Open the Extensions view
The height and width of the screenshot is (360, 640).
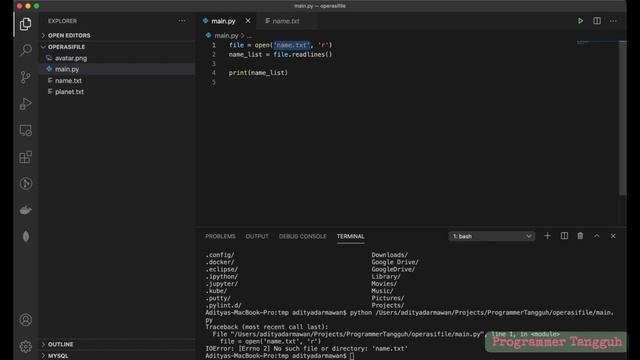pyautogui.click(x=26, y=157)
